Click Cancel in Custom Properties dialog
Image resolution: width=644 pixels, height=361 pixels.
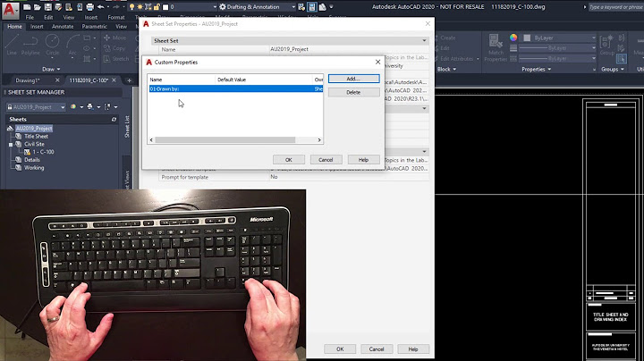tap(326, 160)
